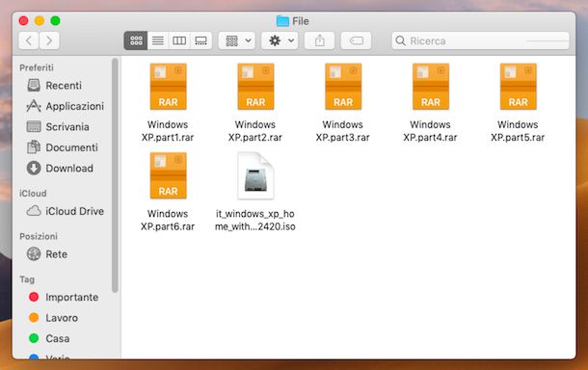Click the file name label Windows XP.part4.rar
The height and width of the screenshot is (370, 588).
click(430, 131)
